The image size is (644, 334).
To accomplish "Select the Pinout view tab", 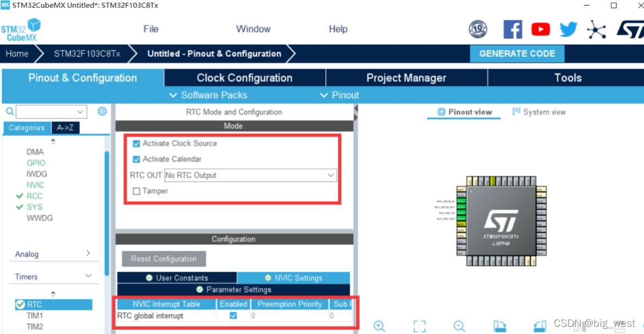I will click(464, 112).
